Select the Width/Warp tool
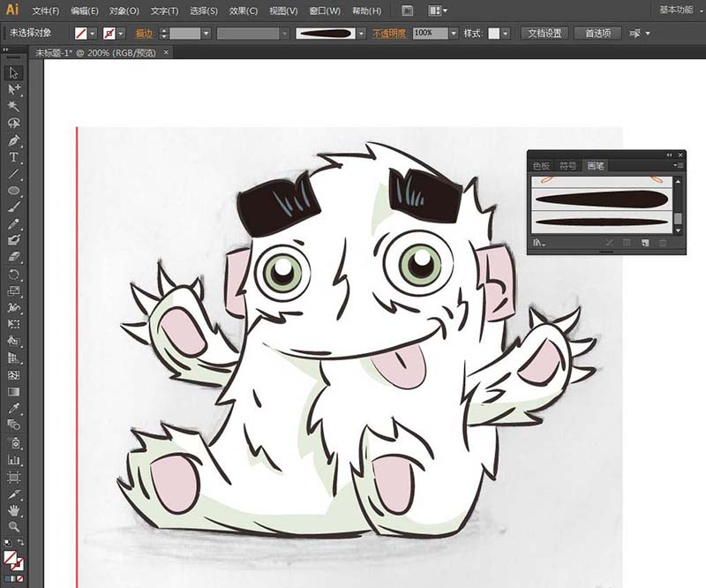The width and height of the screenshot is (706, 588). click(x=13, y=308)
